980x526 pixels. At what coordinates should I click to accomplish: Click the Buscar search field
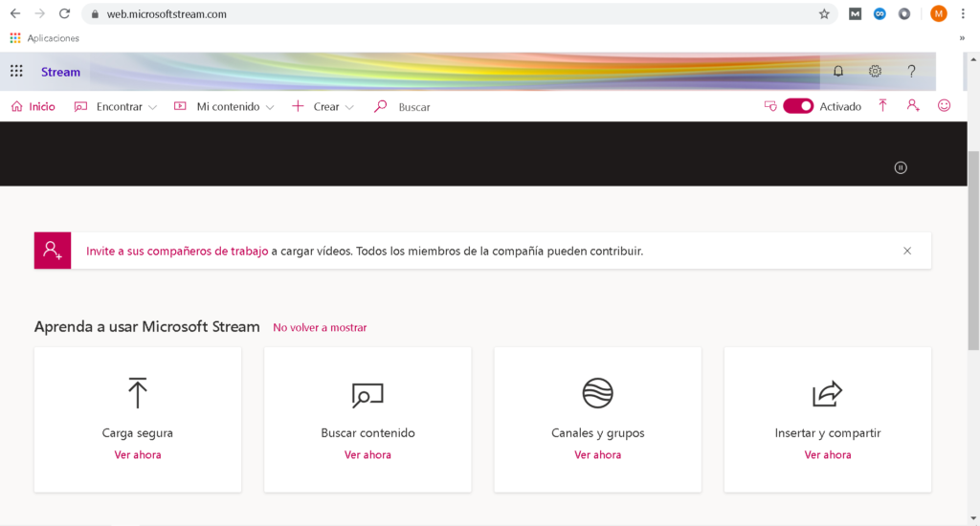coord(414,107)
